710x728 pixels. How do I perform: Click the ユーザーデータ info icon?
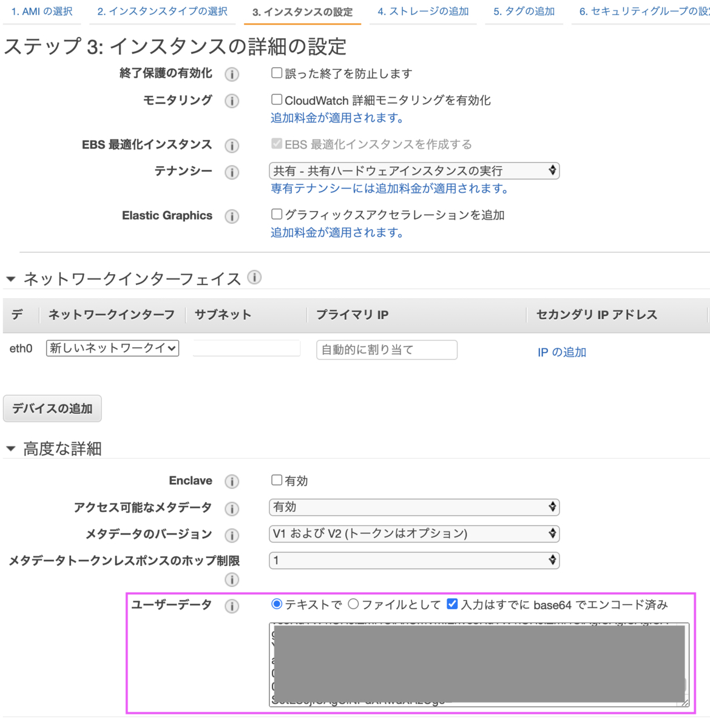click(231, 605)
